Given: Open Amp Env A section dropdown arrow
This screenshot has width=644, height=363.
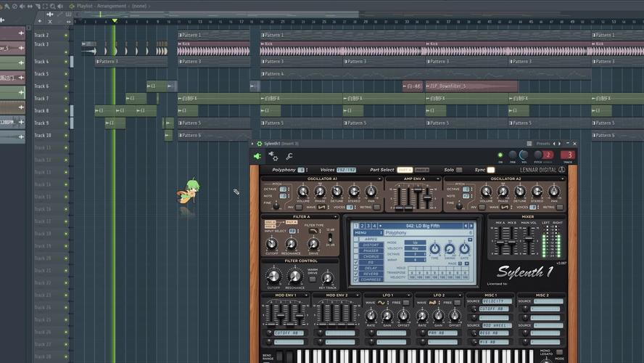Looking at the screenshot, I should point(437,179).
